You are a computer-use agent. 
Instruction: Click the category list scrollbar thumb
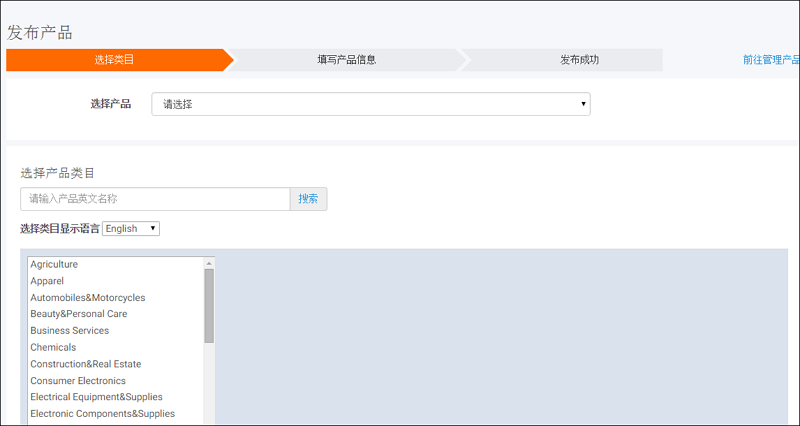coord(209,305)
